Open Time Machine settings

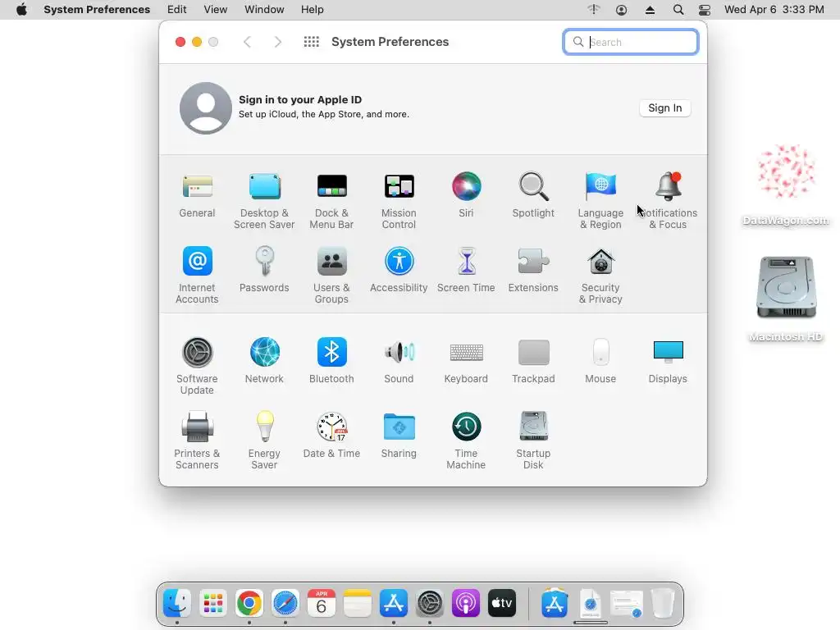pos(466,441)
